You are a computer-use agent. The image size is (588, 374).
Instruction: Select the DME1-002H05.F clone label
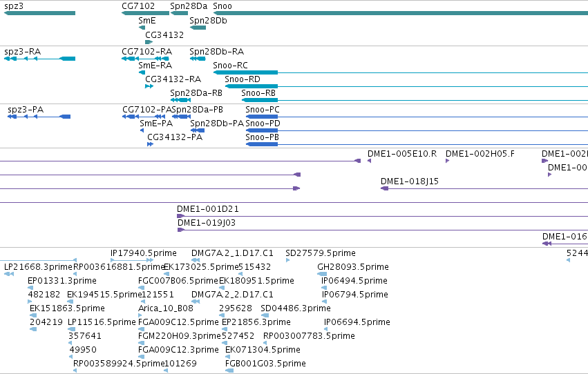480,154
